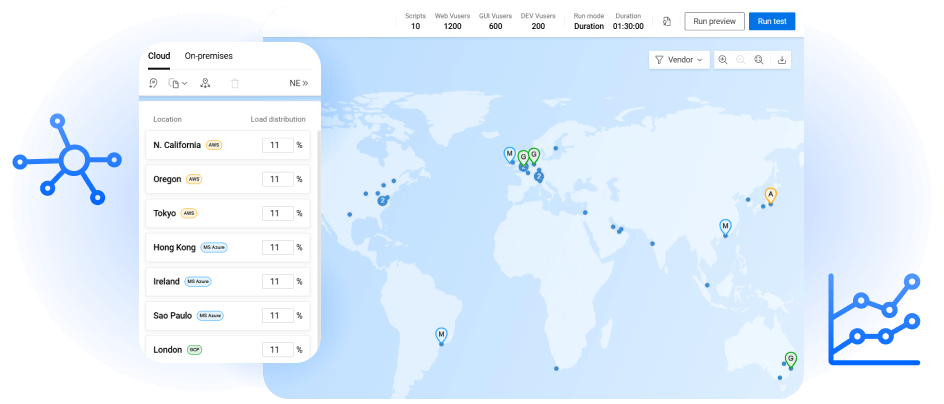Image resolution: width=944 pixels, height=404 pixels.
Task: Click the blue M pin near Hong Kong
Action: 725,227
